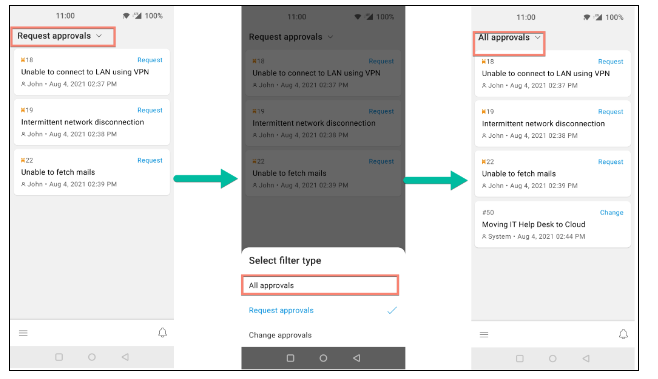Open Intermittent network disconnection card in right phone
This screenshot has width=658, height=379.
pos(553,123)
